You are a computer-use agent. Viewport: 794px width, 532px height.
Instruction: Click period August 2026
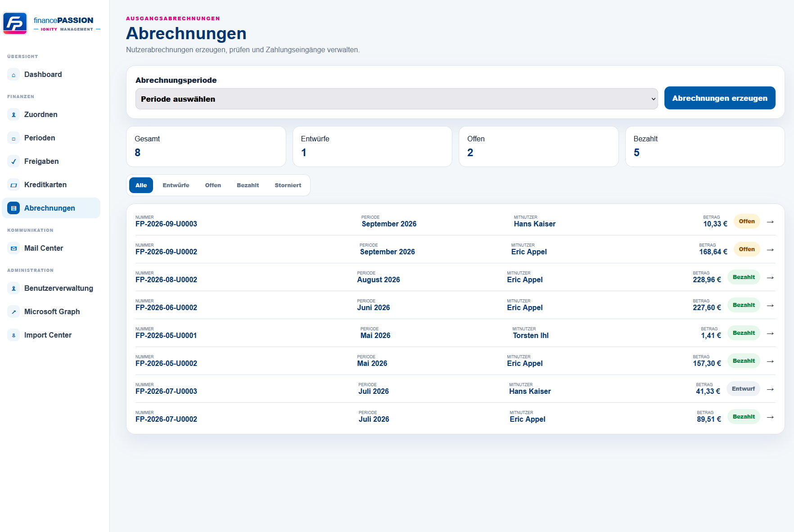pyautogui.click(x=379, y=280)
